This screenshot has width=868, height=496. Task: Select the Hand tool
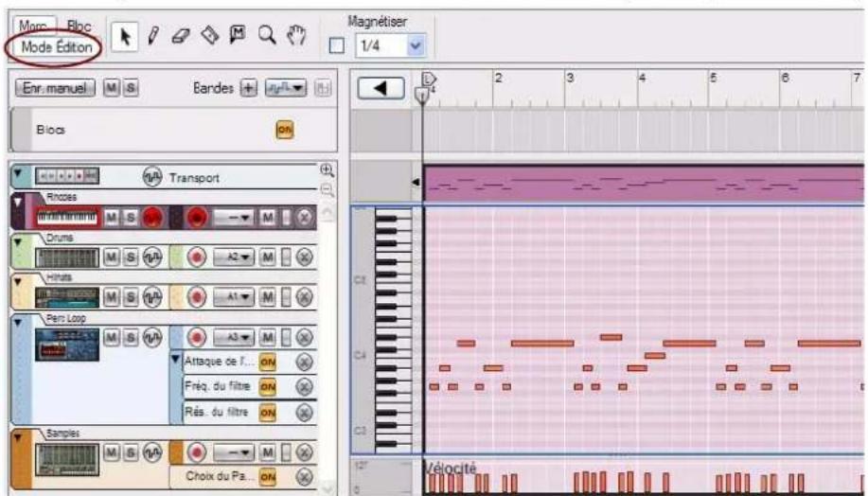[296, 36]
